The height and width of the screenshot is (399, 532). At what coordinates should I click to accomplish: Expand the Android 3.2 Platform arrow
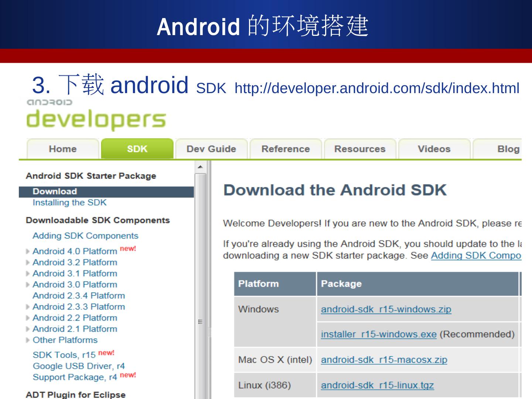28,263
